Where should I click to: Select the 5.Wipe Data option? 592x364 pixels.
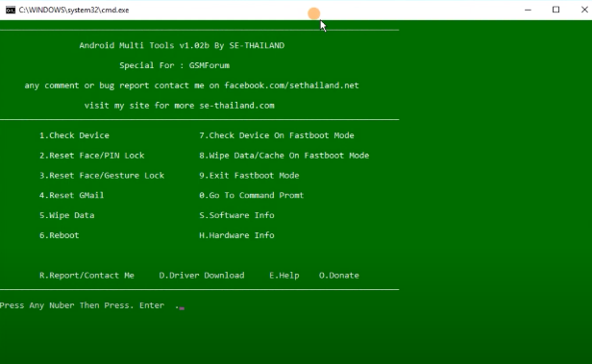point(67,215)
